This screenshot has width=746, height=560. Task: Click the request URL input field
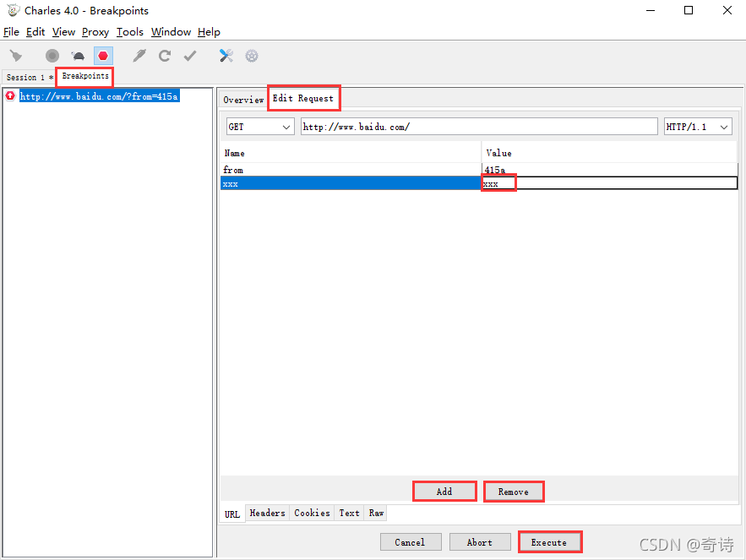[479, 127]
